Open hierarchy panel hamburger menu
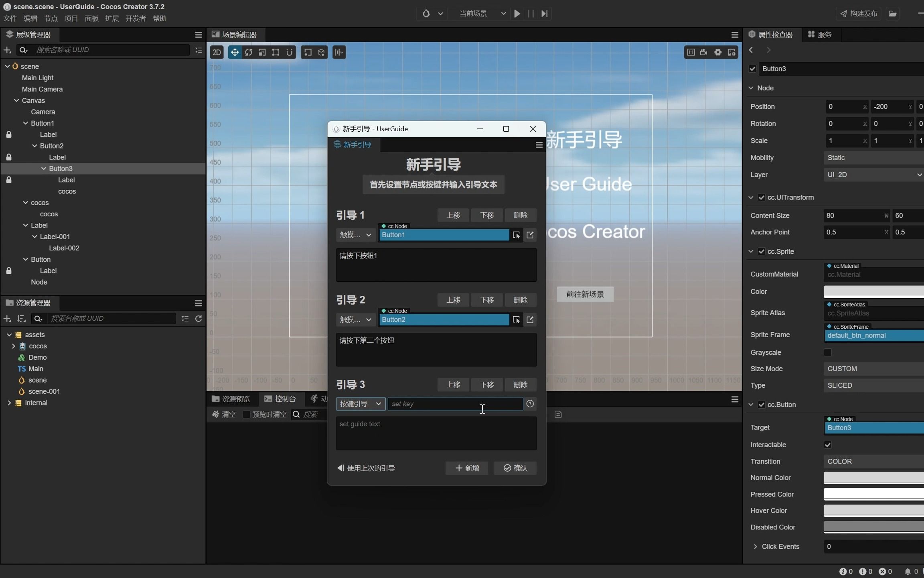The width and height of the screenshot is (924, 578). 199,35
